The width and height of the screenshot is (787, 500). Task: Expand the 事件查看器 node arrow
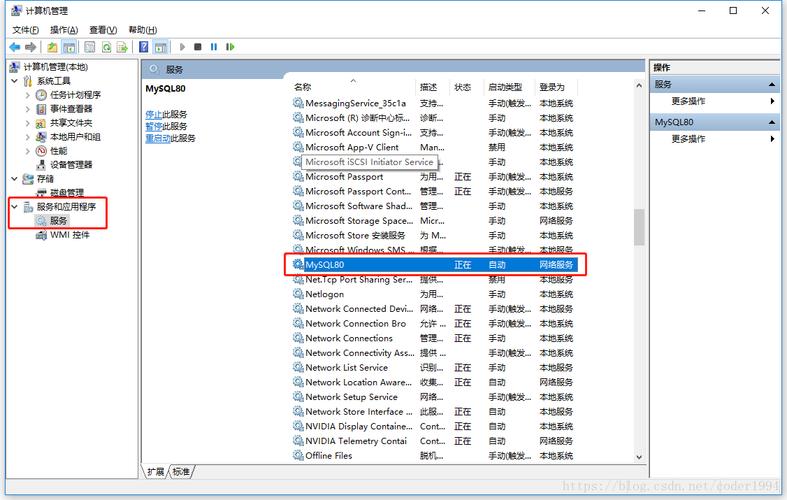[x=28, y=109]
